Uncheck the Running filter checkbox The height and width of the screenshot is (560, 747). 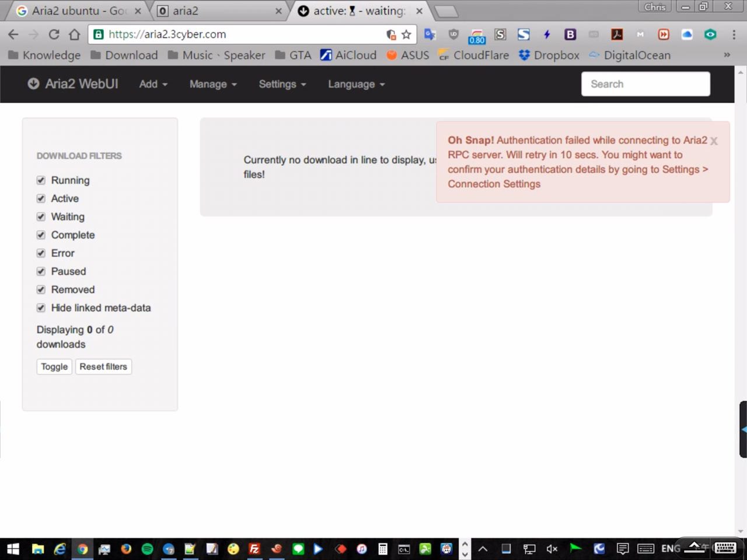coord(41,180)
